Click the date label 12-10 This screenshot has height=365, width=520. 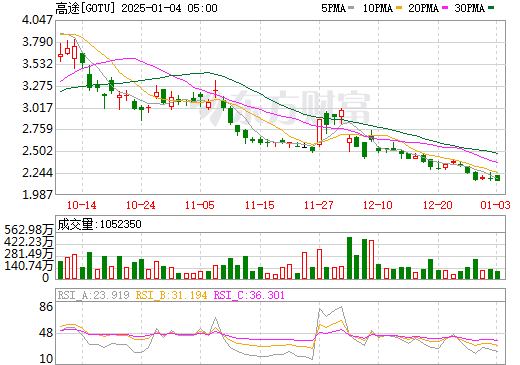[378, 205]
